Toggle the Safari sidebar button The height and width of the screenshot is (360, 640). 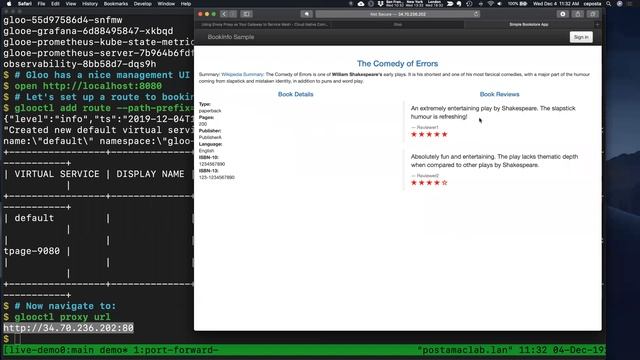click(x=247, y=14)
